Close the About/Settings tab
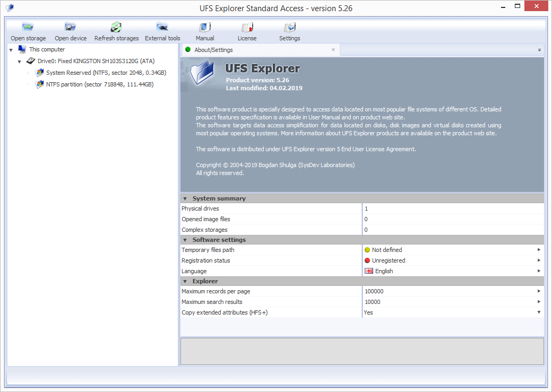552x392 pixels. [333, 50]
